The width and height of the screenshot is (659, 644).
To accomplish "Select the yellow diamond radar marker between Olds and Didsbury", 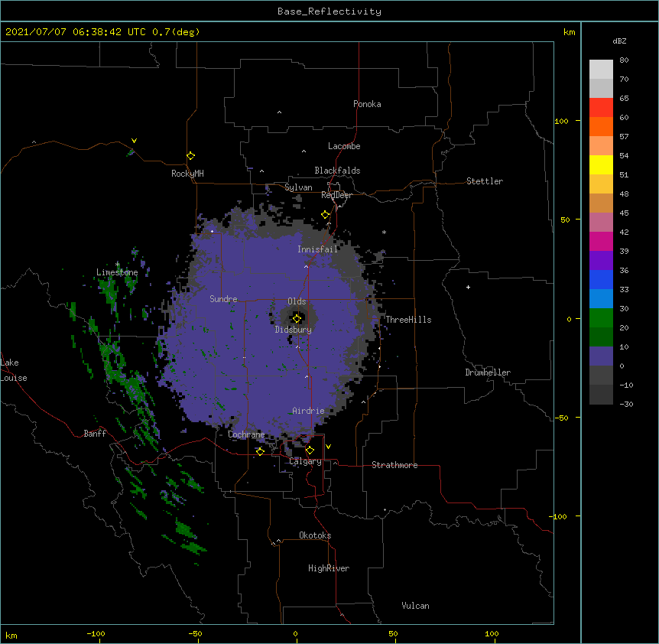I will [297, 319].
